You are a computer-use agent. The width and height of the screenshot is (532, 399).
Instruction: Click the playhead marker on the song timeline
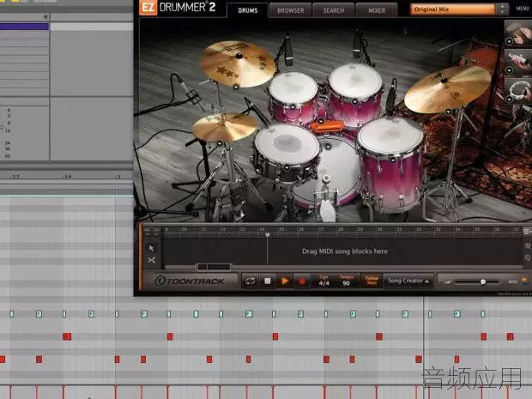pos(268,235)
